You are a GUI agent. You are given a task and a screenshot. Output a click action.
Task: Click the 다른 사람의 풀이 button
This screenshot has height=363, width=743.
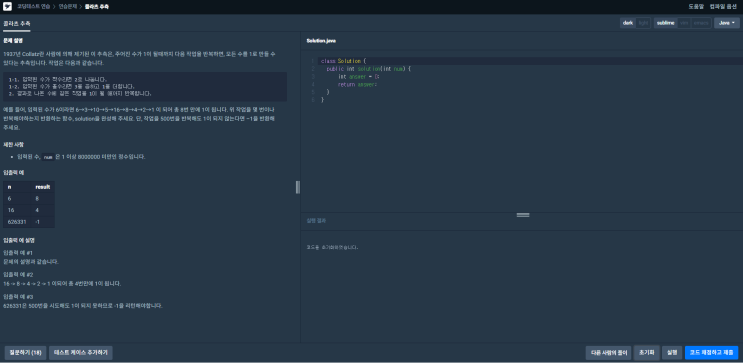(x=609, y=353)
